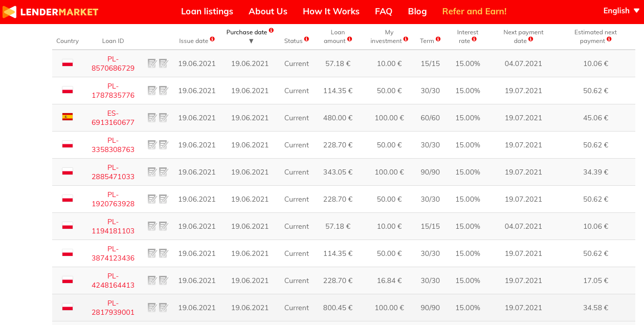Go to the How It Works page
Viewport: 644px width, 325px height.
331,11
